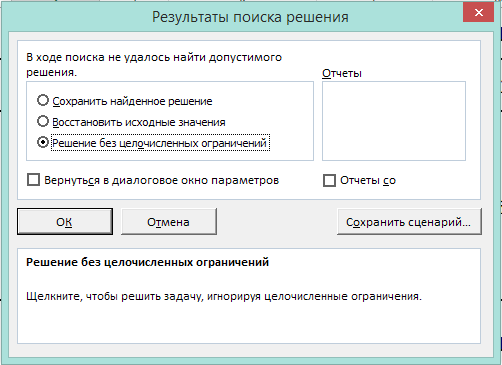This screenshot has height=365, width=502.
Task: Click the message 'В ходе поиска не удалось найти допустимого решения'
Action: point(154,64)
